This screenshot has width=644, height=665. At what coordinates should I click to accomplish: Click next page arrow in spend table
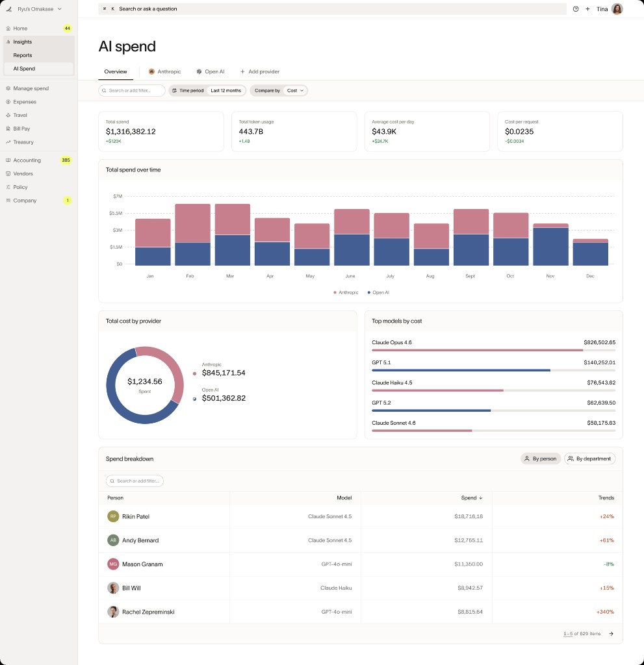(611, 634)
